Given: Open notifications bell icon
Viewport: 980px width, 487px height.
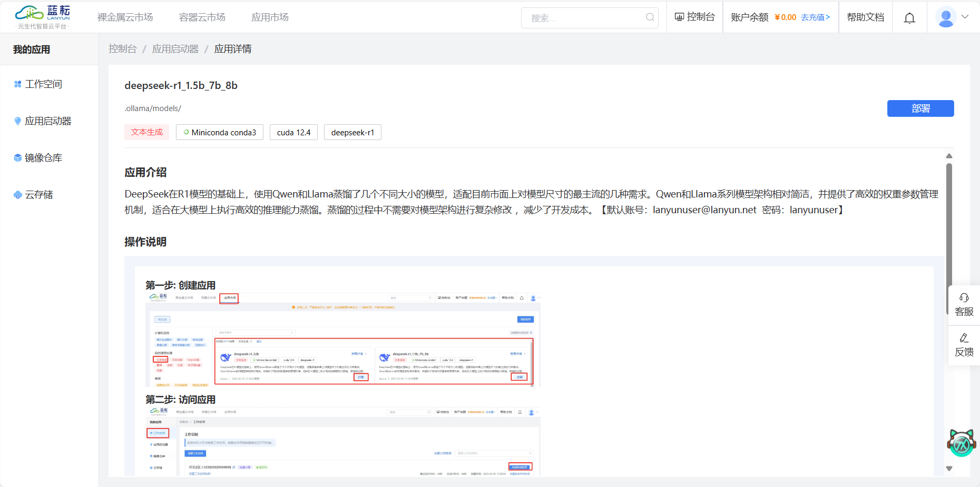Looking at the screenshot, I should tap(909, 18).
